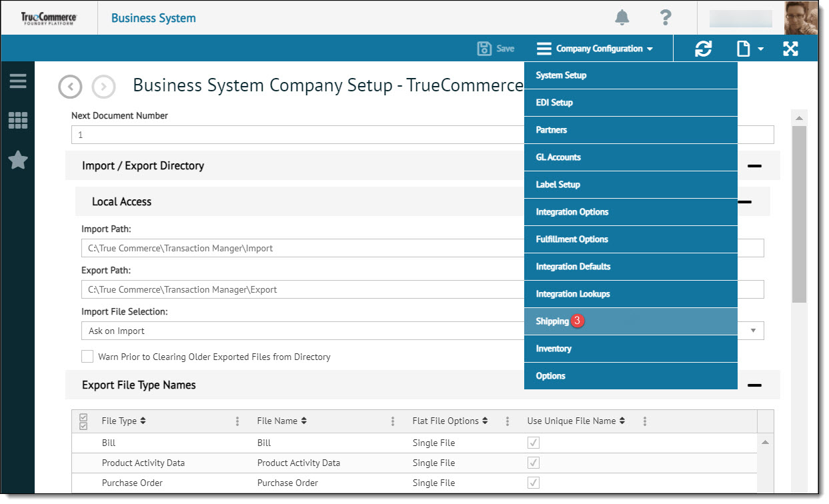Refresh the page with the sync icon
Viewport: 829px width, 504px height.
[703, 49]
